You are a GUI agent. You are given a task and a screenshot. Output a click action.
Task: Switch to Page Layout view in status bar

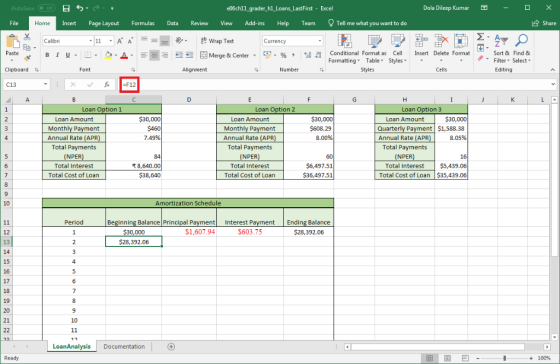click(x=448, y=358)
